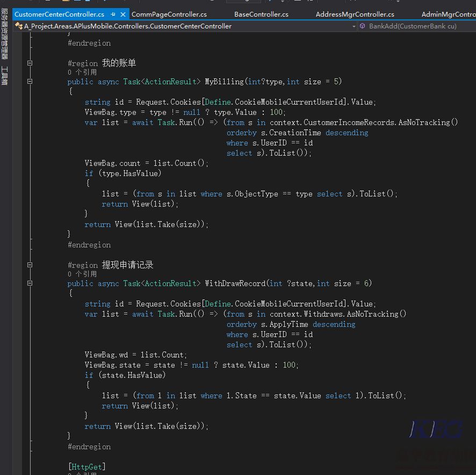
Task: Show references via '0 个引用' above MyBilling
Action: pos(82,72)
